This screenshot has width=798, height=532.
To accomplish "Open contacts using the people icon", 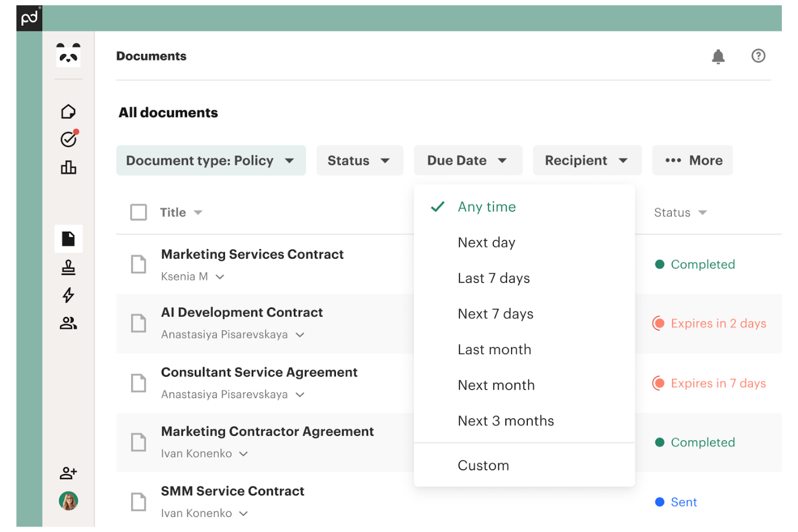I will tap(68, 323).
